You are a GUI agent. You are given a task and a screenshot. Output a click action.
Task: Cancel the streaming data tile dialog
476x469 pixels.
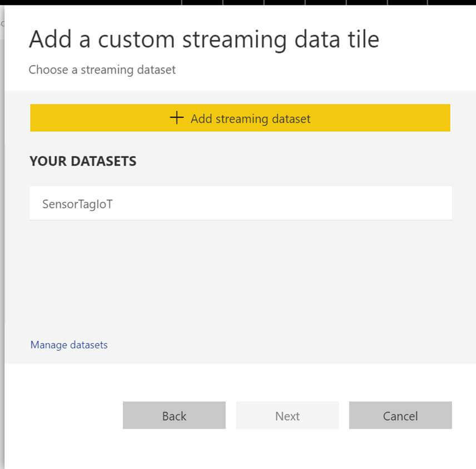(400, 416)
